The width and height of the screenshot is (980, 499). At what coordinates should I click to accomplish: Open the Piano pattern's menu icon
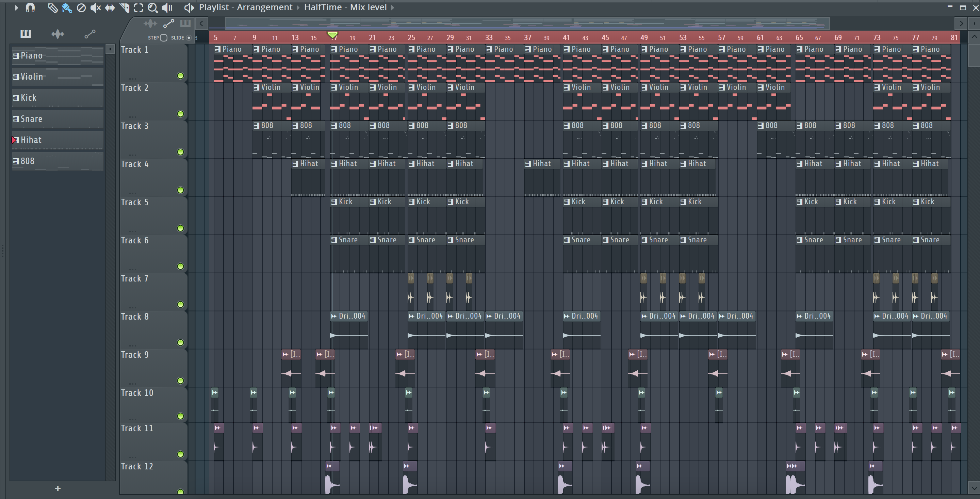pyautogui.click(x=16, y=55)
